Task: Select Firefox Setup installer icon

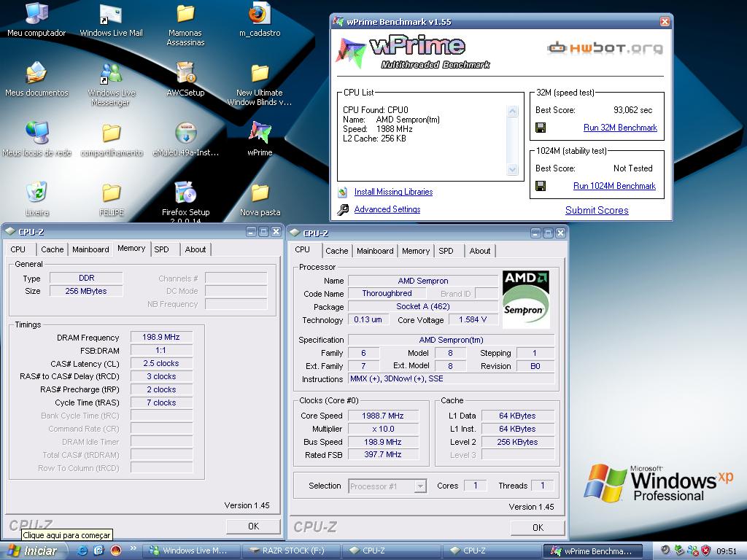Action: 185,201
